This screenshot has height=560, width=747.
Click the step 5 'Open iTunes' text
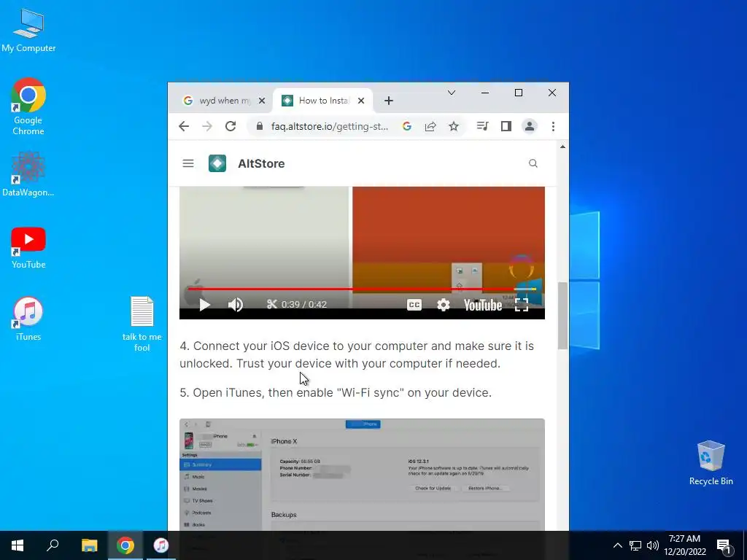click(x=336, y=392)
